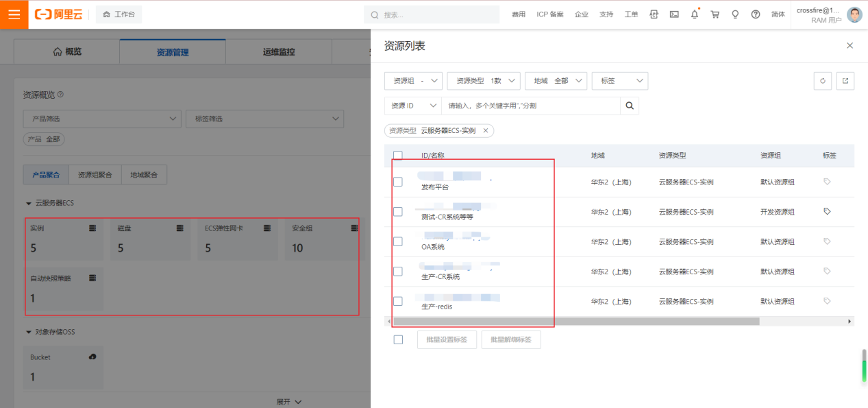Click the horizontal table scrollbar
This screenshot has width=868, height=408.
(x=576, y=321)
